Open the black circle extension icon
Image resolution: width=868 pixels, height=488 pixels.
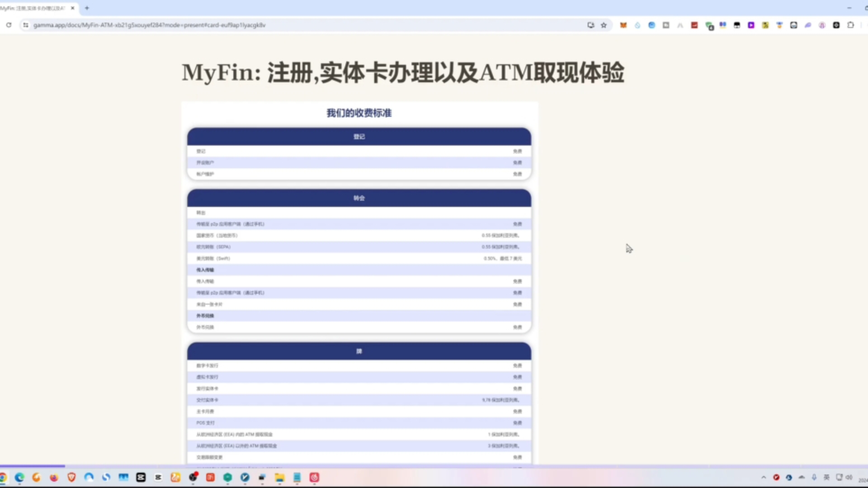(836, 25)
